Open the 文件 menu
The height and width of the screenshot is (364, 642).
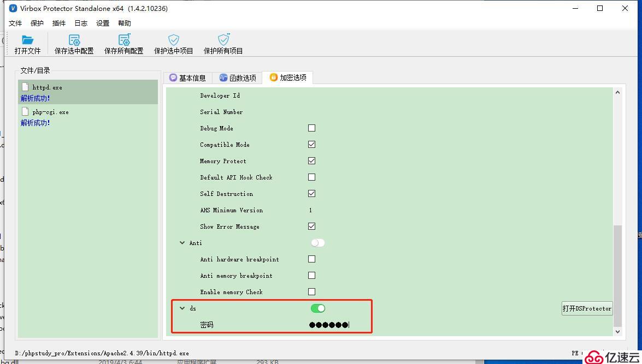click(x=15, y=23)
